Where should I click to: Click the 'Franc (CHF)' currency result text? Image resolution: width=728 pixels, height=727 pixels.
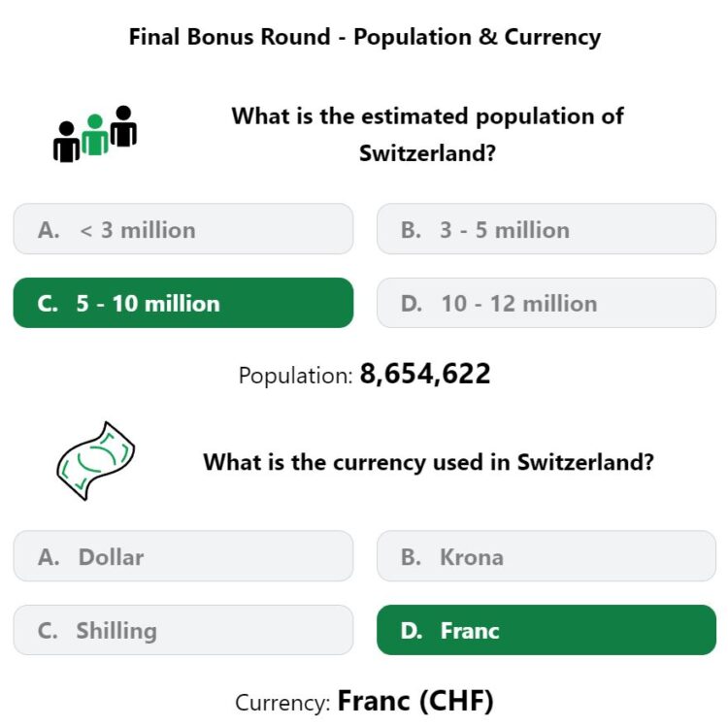tap(415, 701)
